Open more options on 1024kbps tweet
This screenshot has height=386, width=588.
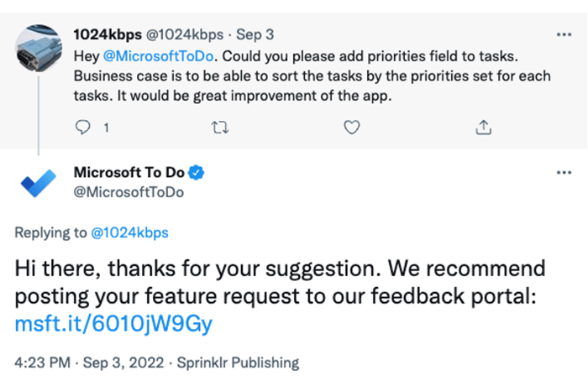coord(564,35)
